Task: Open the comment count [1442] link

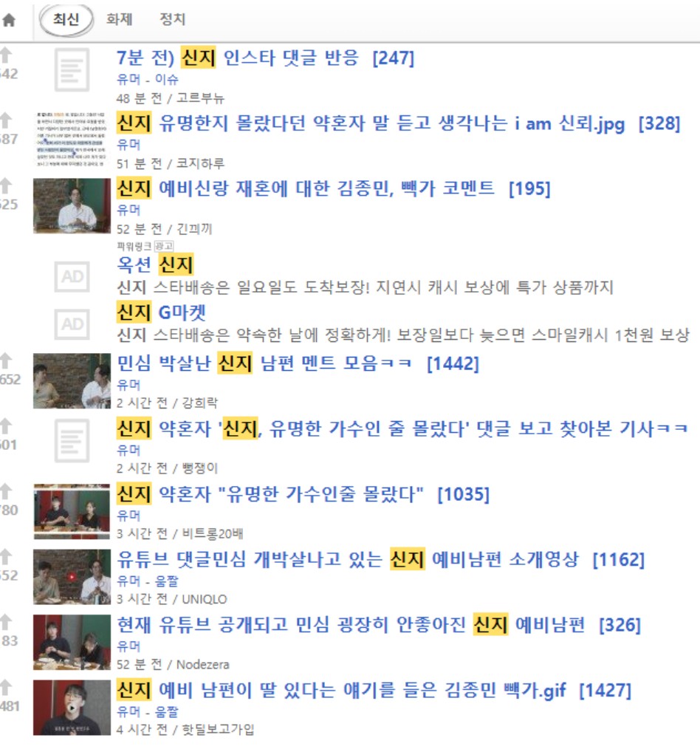Action: pyautogui.click(x=453, y=363)
